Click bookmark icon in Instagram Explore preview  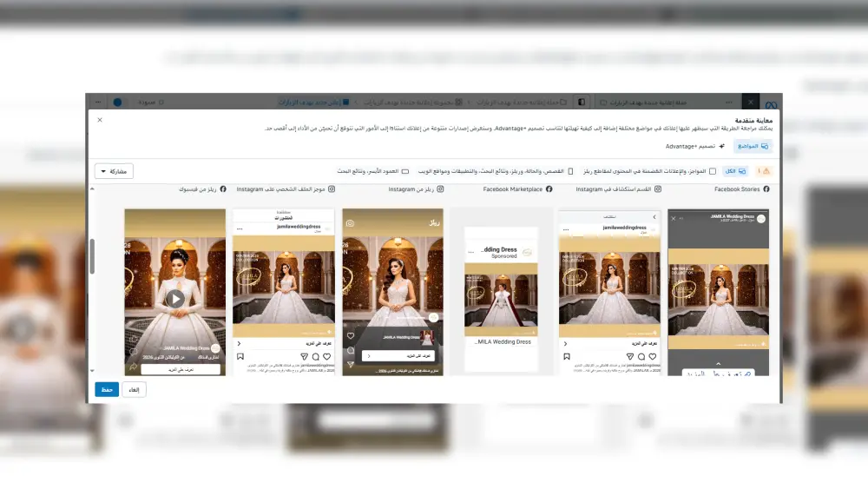pyautogui.click(x=566, y=357)
